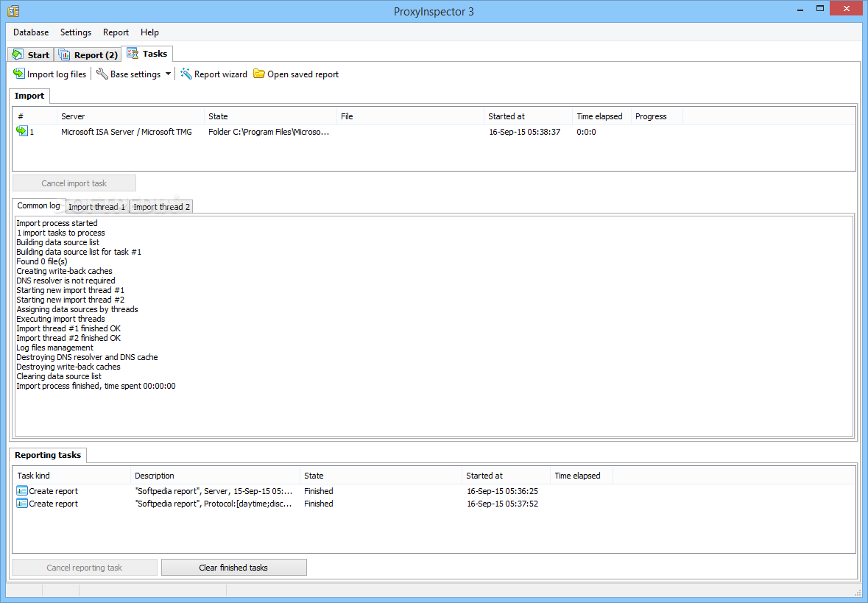The image size is (868, 603).
Task: Show the Common log tab
Action: [39, 205]
